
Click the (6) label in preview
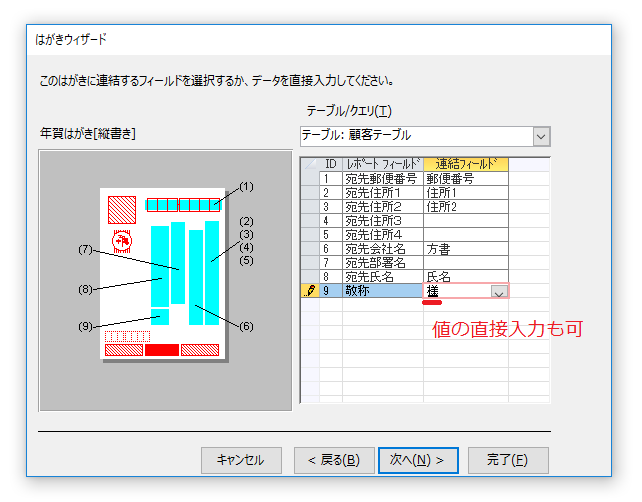point(246,326)
